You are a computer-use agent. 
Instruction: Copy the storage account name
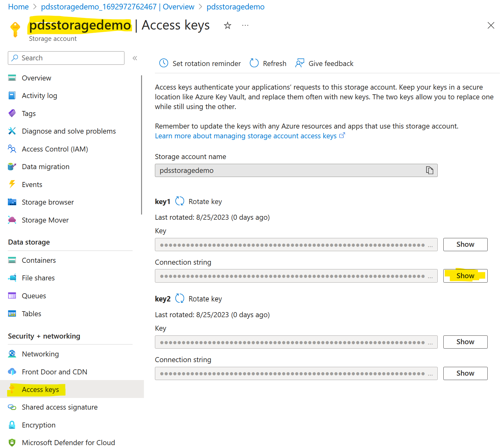[x=429, y=170]
